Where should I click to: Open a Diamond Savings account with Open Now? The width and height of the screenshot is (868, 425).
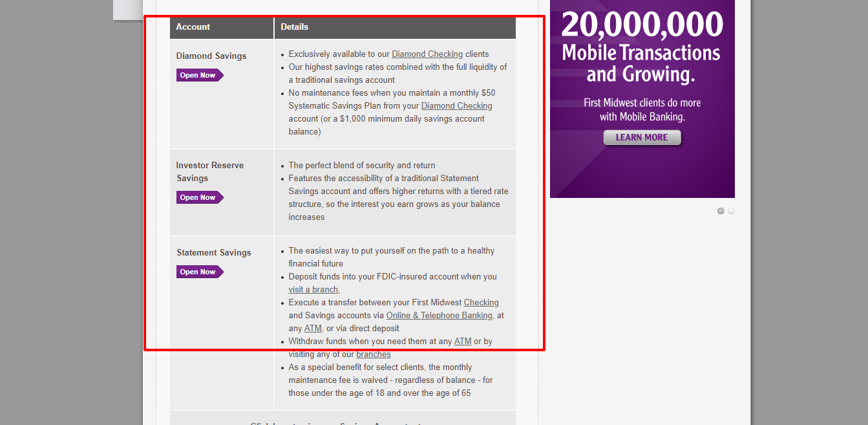(x=200, y=75)
